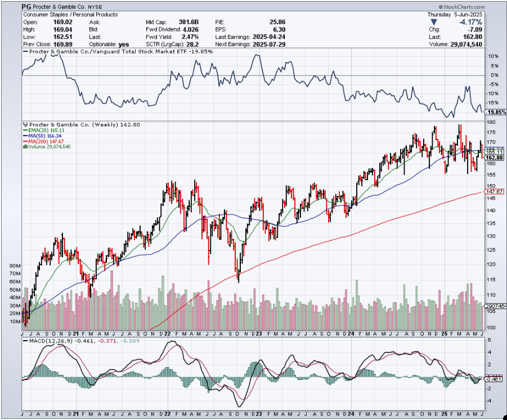Click the blue MA(50) legend line marker

[x=25, y=136]
